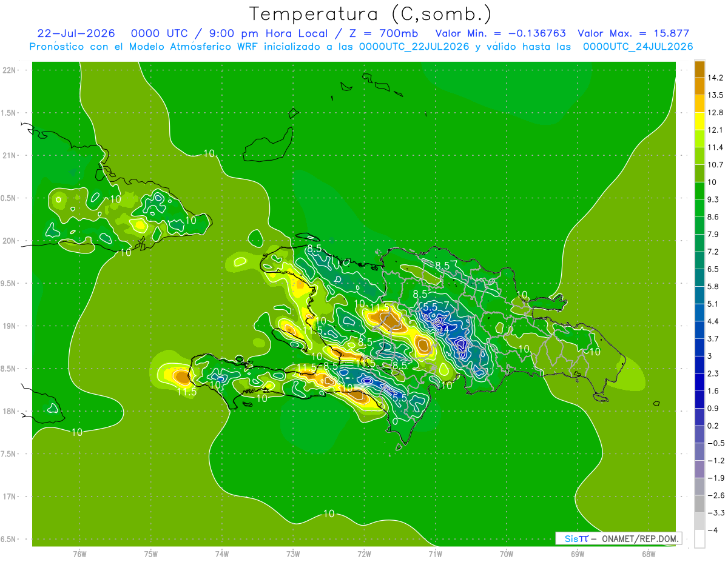Click the gray colorbar swatch between -3.3 and -2.6
This screenshot has height=562, width=728.
point(699,504)
